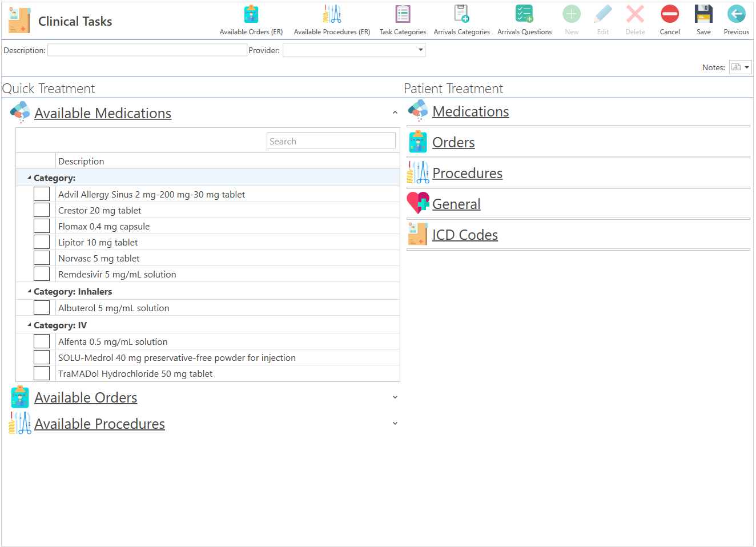Open the General link
The image size is (756, 547).
pyautogui.click(x=456, y=204)
